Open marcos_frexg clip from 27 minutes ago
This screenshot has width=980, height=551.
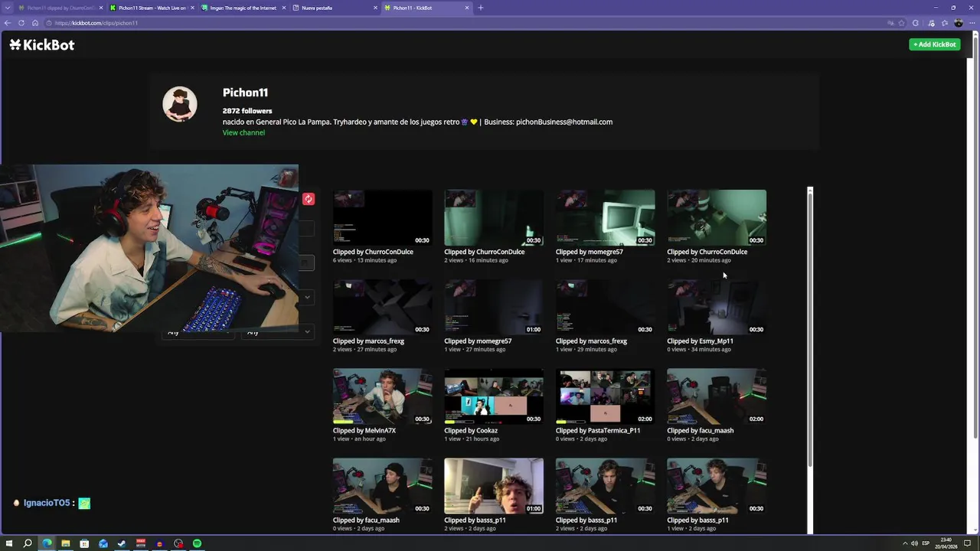(x=383, y=307)
